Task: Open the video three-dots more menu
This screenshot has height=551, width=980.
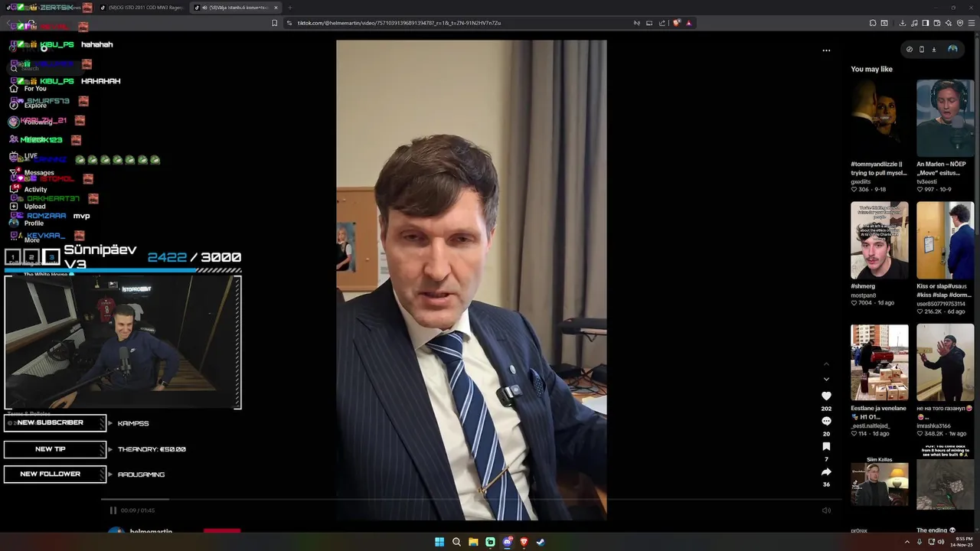Action: coord(826,51)
